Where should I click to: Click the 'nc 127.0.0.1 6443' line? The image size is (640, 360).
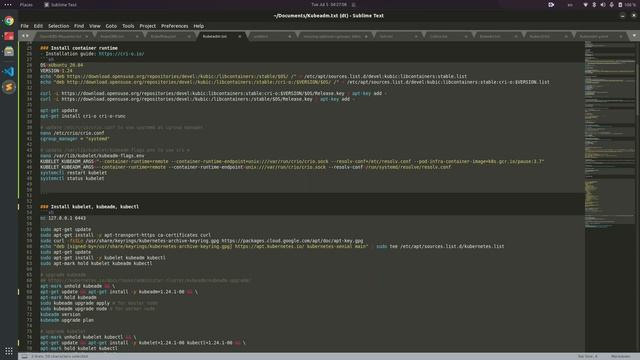point(63,218)
